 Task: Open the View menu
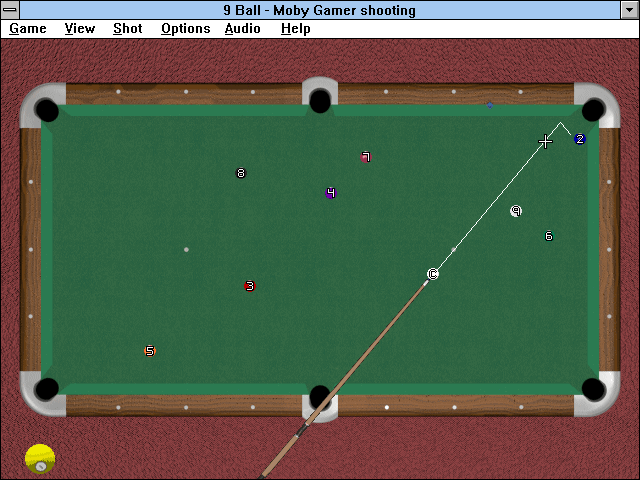[x=80, y=29]
